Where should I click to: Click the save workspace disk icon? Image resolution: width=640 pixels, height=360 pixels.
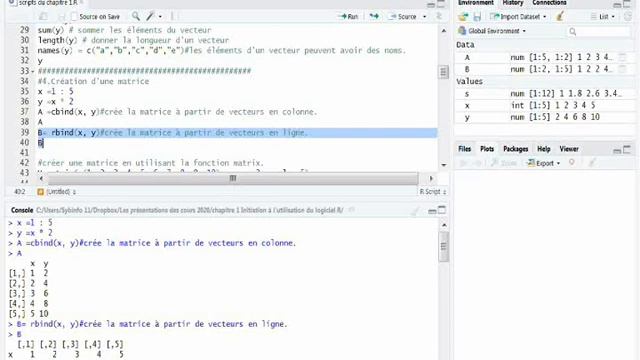point(477,17)
